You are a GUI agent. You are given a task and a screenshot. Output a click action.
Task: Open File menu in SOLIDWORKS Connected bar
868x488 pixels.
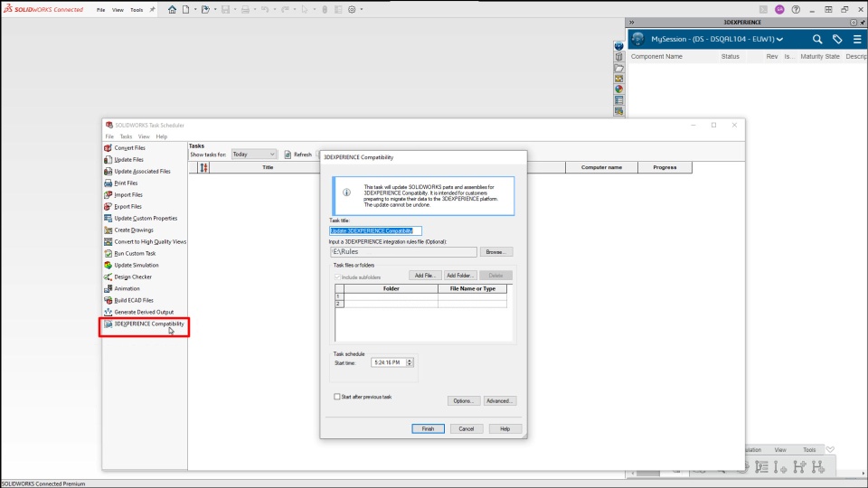point(100,10)
